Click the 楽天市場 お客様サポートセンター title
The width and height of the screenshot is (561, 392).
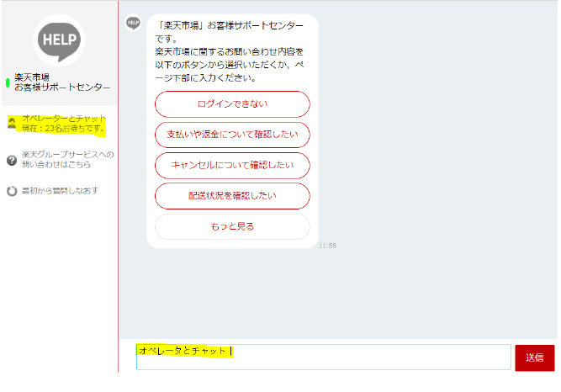pyautogui.click(x=62, y=82)
